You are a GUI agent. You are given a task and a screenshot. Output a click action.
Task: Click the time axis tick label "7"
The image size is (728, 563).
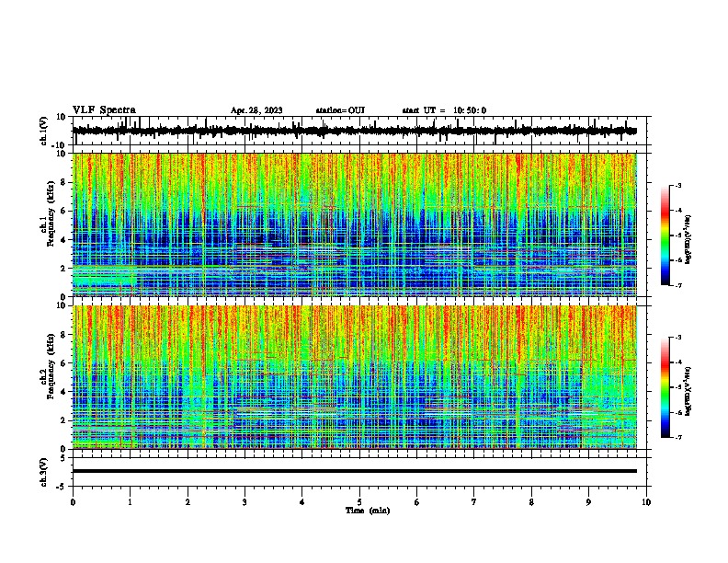coord(474,502)
